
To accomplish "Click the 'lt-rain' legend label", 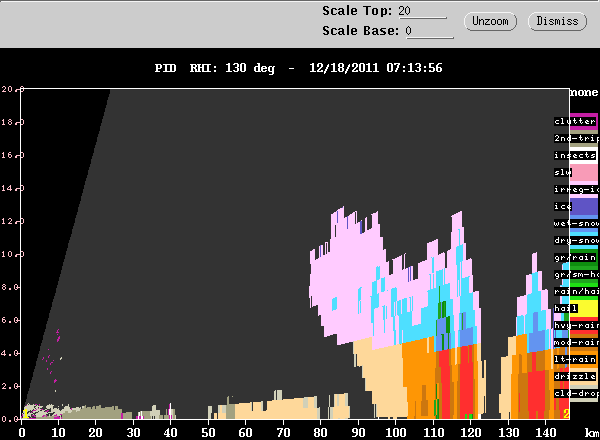I will 575,360.
